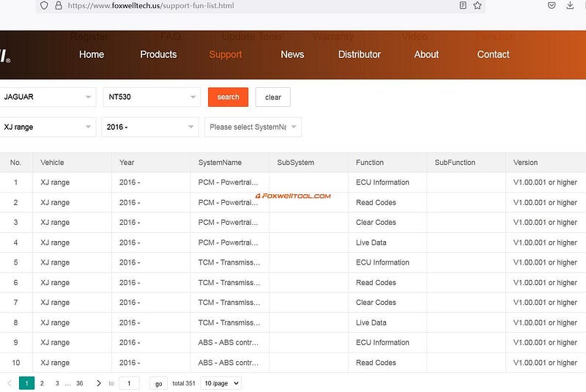Image resolution: width=586 pixels, height=392 pixels.
Task: Open the 10 /page size dropdown
Action: pyautogui.click(x=221, y=383)
